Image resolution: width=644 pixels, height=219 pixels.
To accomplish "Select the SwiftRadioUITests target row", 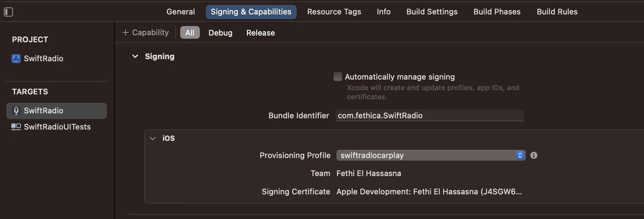I will click(57, 127).
